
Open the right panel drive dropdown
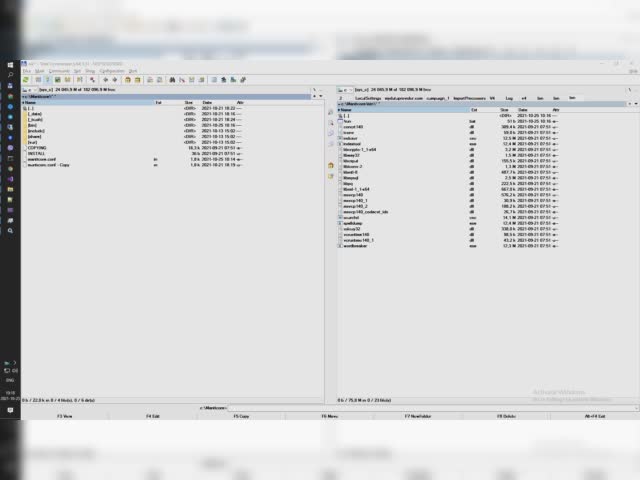point(345,90)
